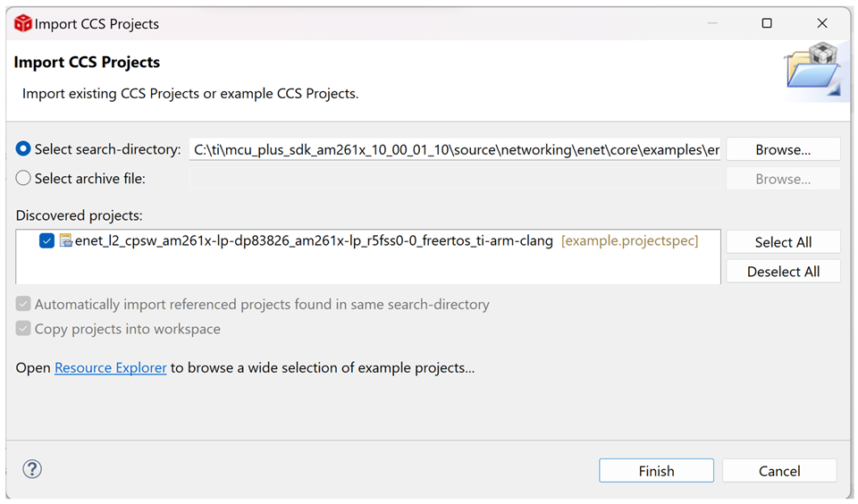Toggle Automatically import referenced projects checkbox
Viewport: 858px width, 504px height.
coord(23,305)
